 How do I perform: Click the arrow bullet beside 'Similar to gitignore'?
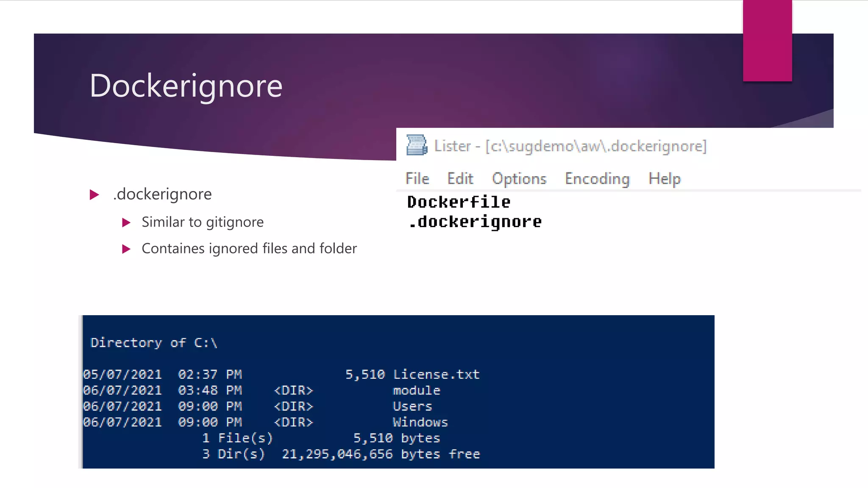[x=126, y=222]
